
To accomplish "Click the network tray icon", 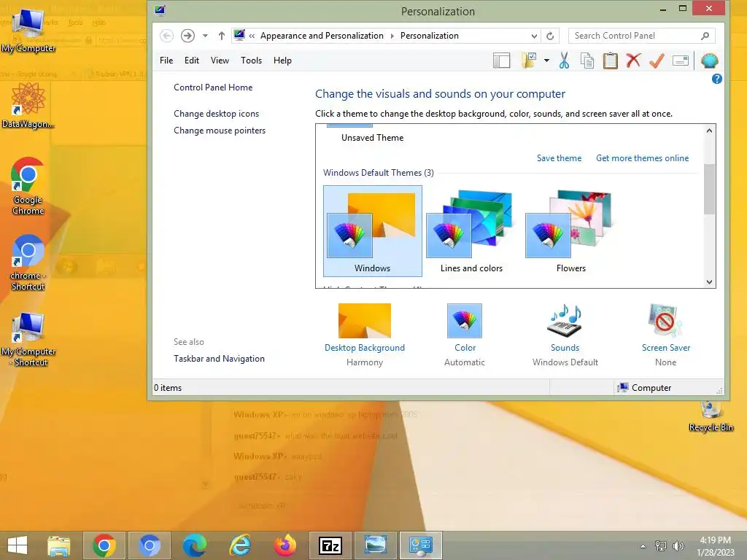I will tap(660, 546).
